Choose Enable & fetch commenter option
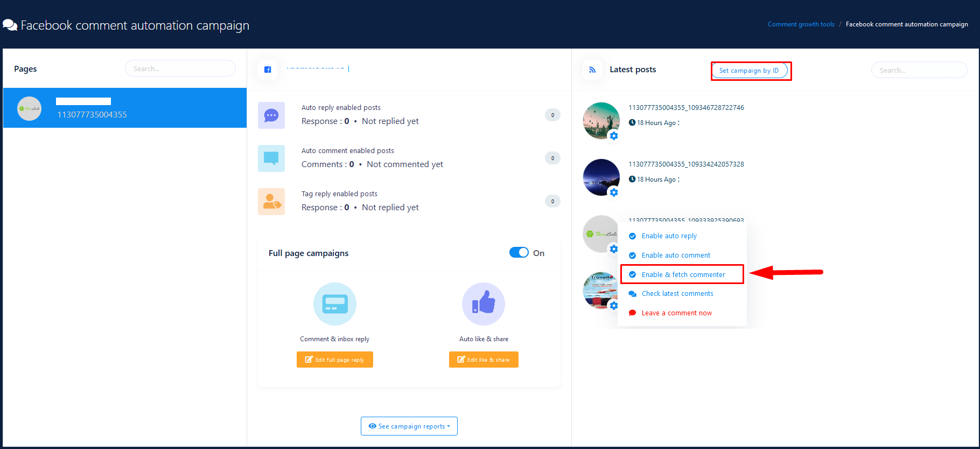This screenshot has height=449, width=980. pos(683,275)
